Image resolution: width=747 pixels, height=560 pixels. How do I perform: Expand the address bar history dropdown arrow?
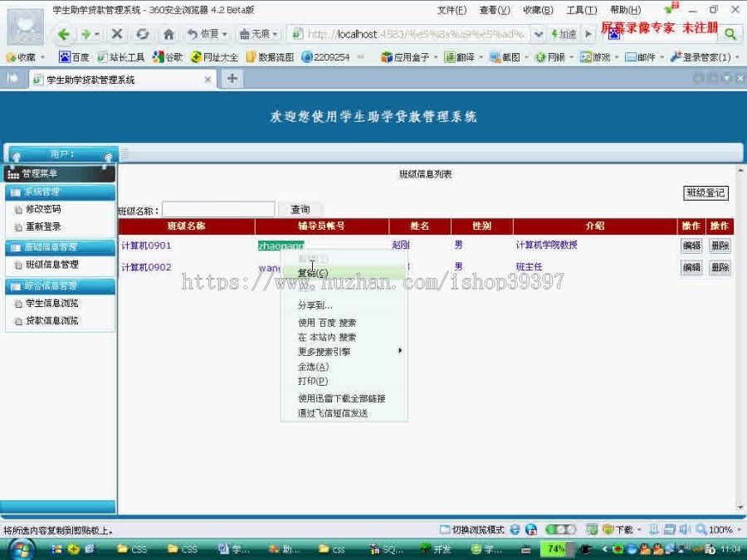click(x=538, y=34)
